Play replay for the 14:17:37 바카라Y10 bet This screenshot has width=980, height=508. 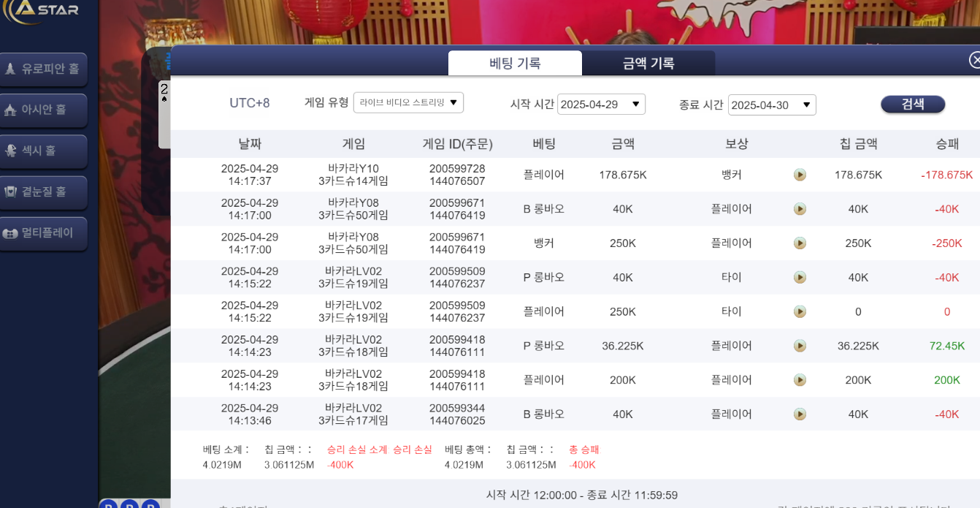click(x=800, y=175)
